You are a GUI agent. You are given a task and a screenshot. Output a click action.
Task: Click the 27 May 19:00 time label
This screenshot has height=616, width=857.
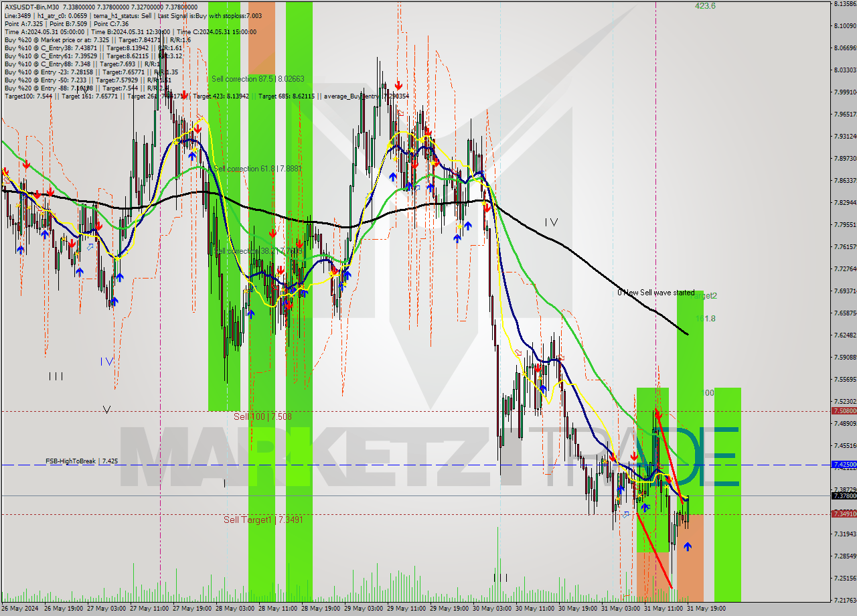coord(192,609)
